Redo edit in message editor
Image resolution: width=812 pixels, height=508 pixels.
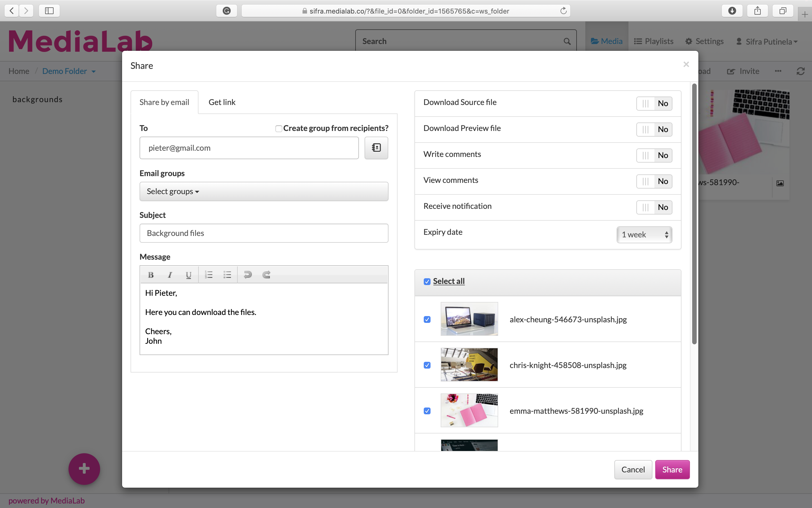[266, 275]
